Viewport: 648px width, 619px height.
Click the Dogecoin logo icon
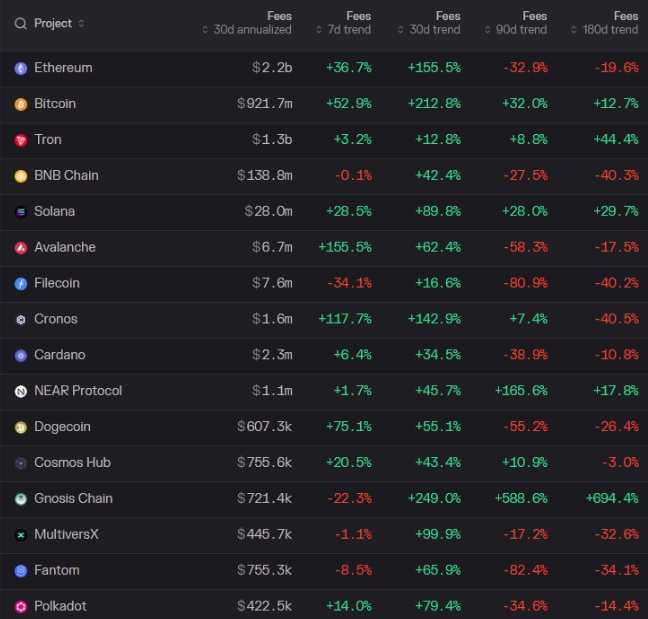pyautogui.click(x=21, y=427)
